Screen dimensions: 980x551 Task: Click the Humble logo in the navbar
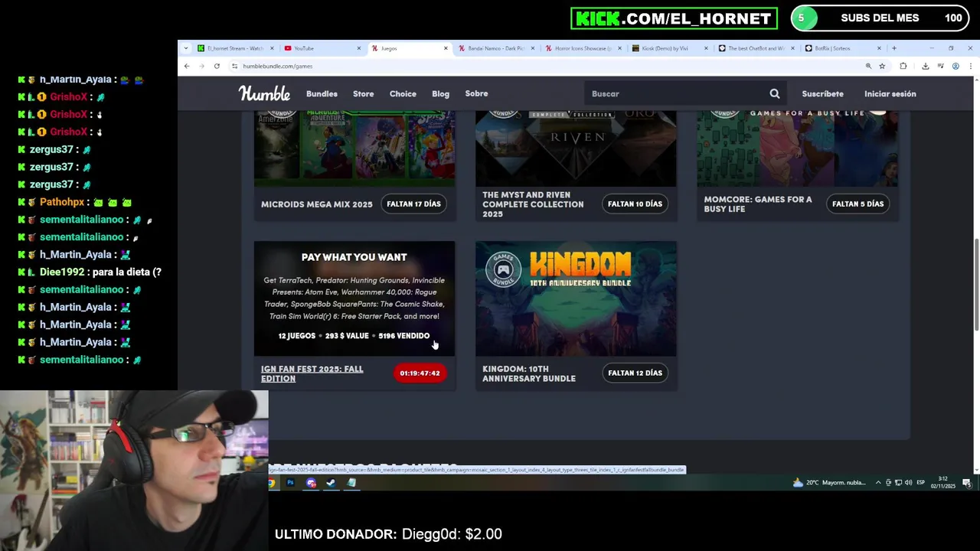pyautogui.click(x=264, y=93)
